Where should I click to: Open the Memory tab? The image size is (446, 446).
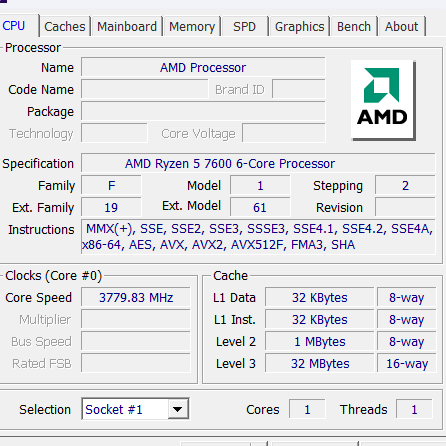tap(192, 27)
